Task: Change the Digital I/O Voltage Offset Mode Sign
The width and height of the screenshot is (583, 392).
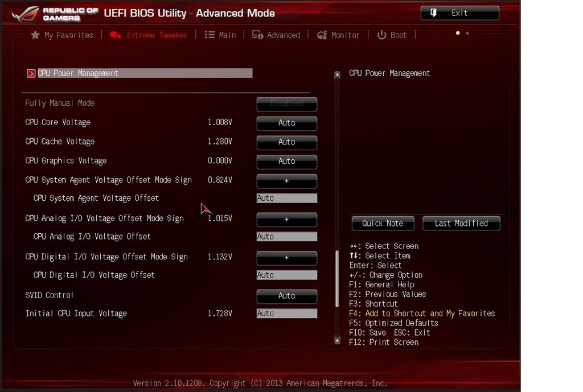Action: pos(287,258)
